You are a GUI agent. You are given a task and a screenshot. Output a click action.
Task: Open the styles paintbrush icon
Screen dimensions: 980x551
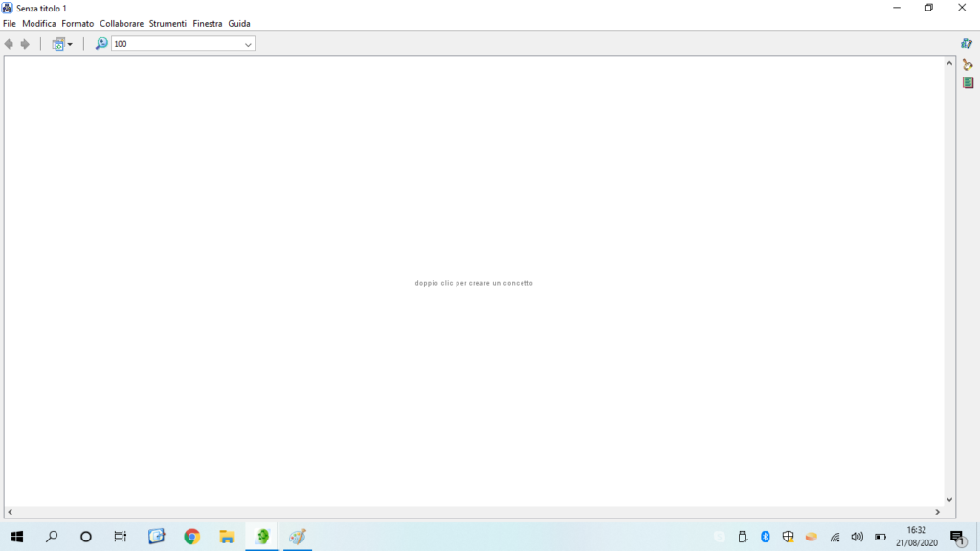click(x=968, y=64)
